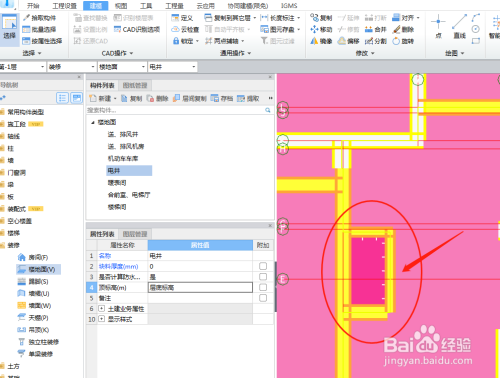This screenshot has width=500, height=378.
Task: Expand the 土建业务属性 row
Action: [102, 309]
